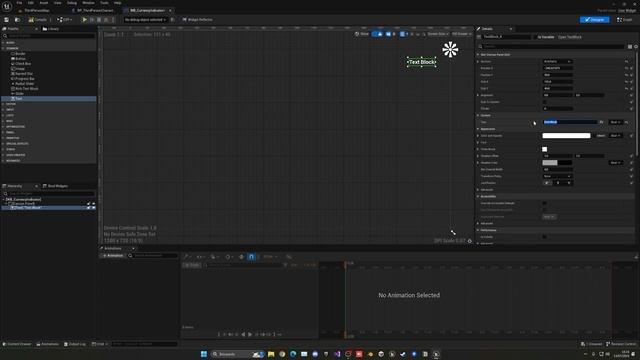Click the green Play simulation arrow
Image resolution: width=640 pixels, height=360 pixels.
tap(84, 20)
